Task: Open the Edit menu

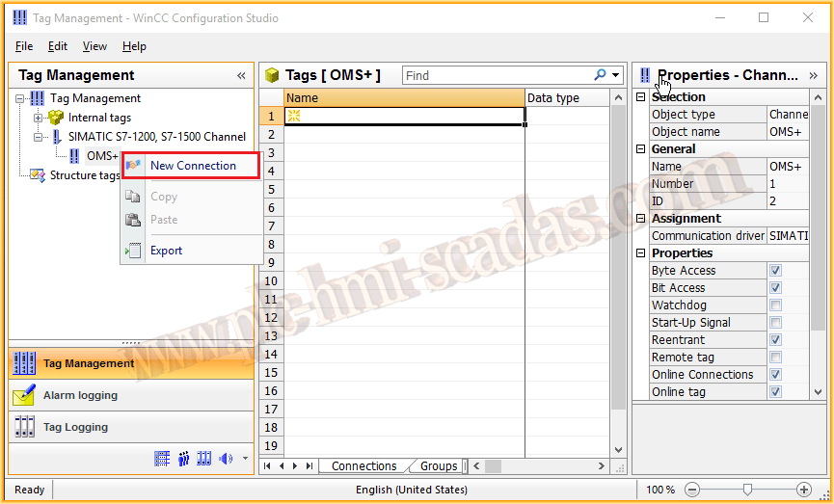Action: pyautogui.click(x=58, y=46)
